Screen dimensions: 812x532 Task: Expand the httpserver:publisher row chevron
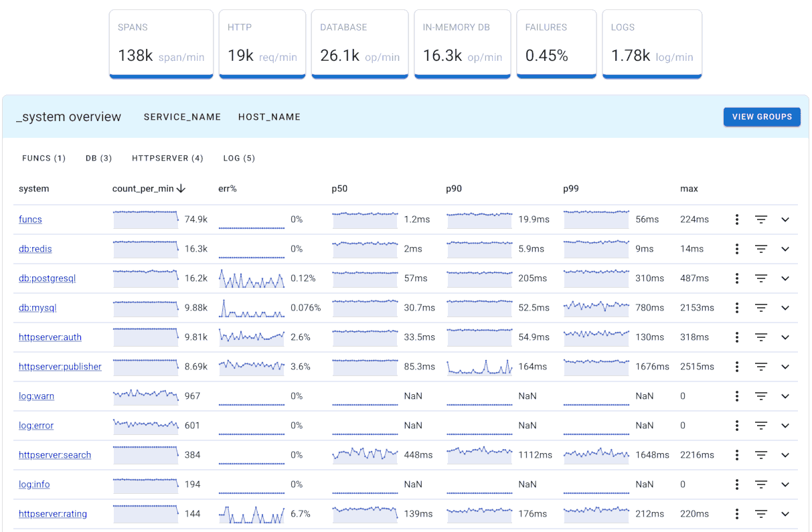click(x=785, y=367)
